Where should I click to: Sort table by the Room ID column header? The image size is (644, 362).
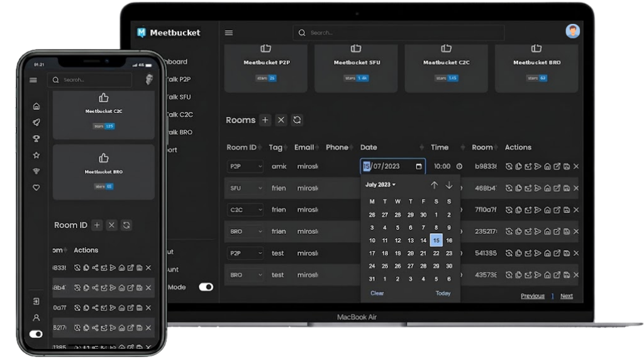tap(241, 147)
